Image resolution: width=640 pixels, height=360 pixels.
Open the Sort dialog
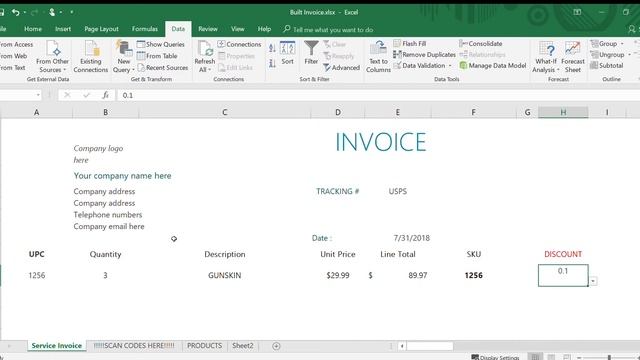pos(287,53)
